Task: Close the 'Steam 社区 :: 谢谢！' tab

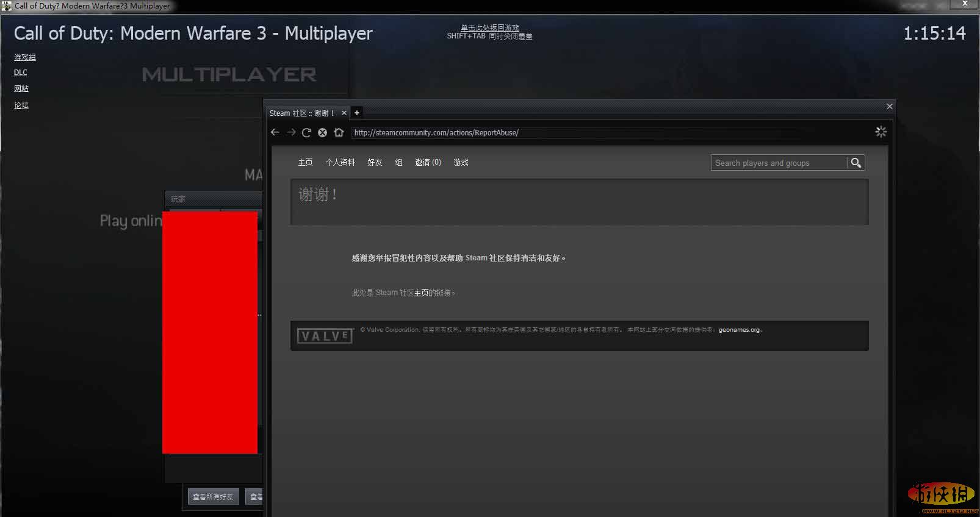Action: 344,113
